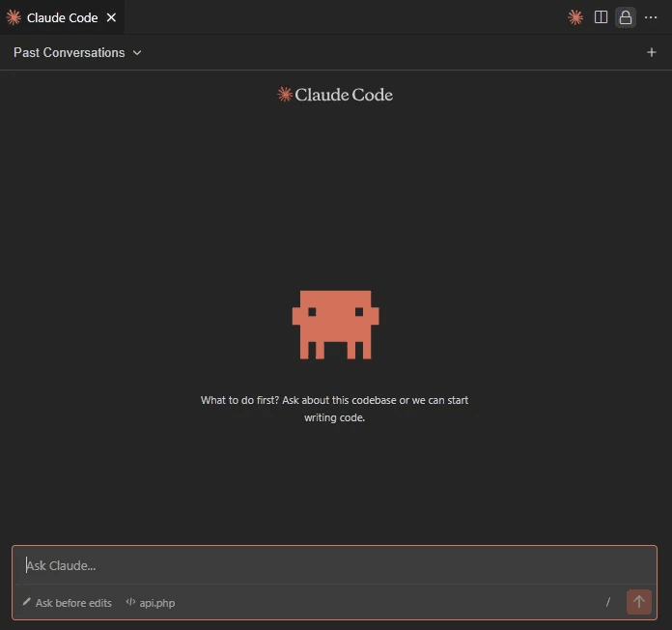The width and height of the screenshot is (672, 630).
Task: Toggle split editor layout icon
Action: point(601,17)
